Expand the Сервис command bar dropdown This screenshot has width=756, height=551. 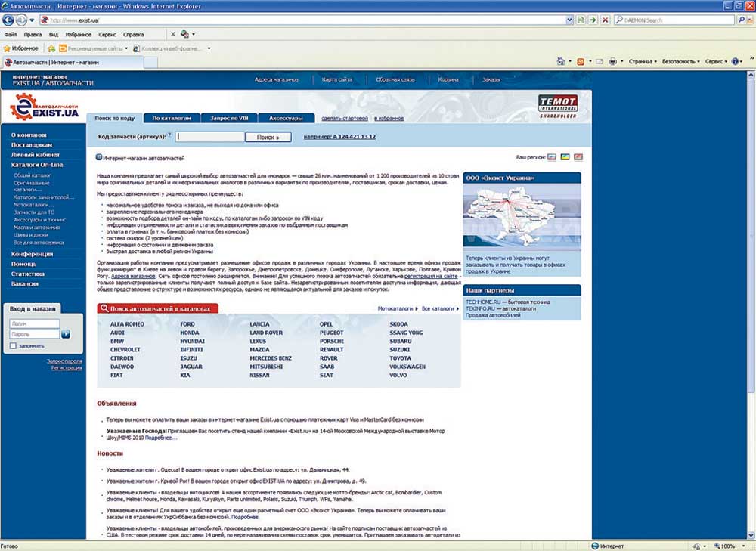(x=716, y=62)
